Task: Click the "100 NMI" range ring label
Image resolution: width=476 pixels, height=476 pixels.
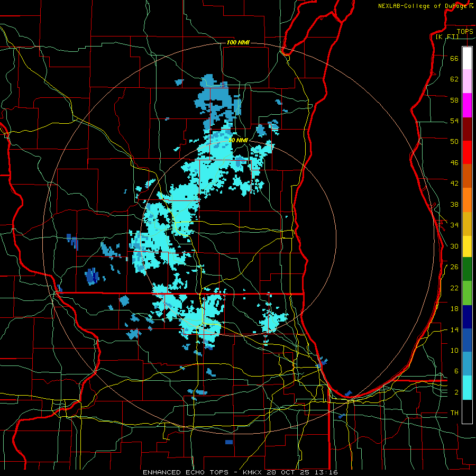Action: pos(238,42)
